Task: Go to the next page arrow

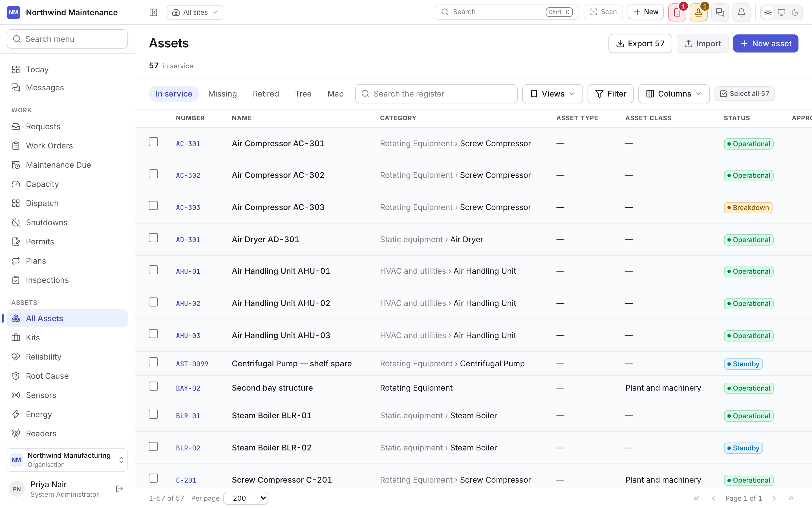Action: tap(774, 498)
